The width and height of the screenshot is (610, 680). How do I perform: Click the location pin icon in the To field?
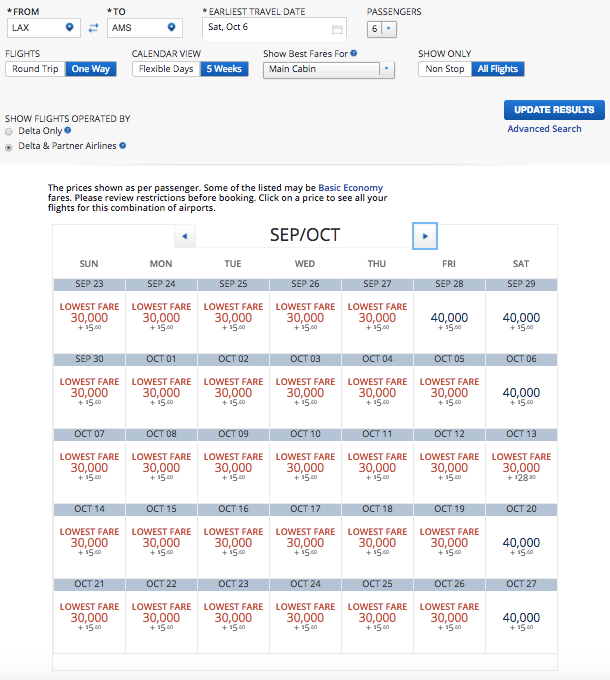(171, 27)
